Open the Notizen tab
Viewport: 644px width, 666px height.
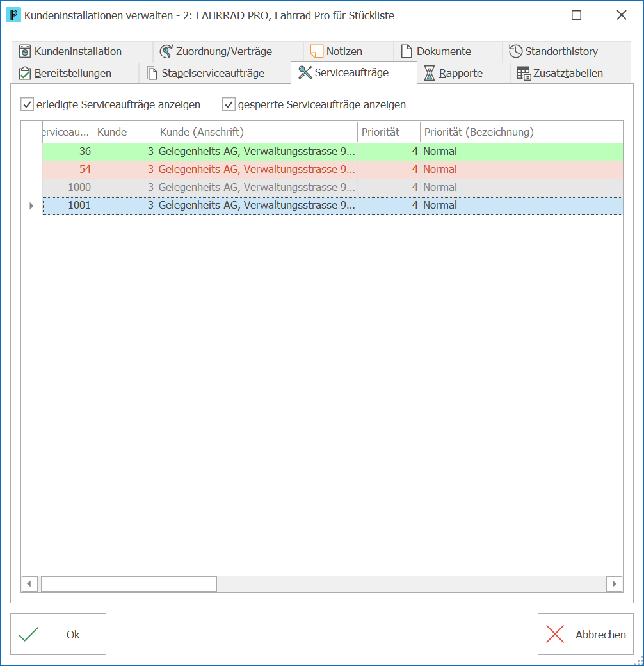[x=348, y=51]
